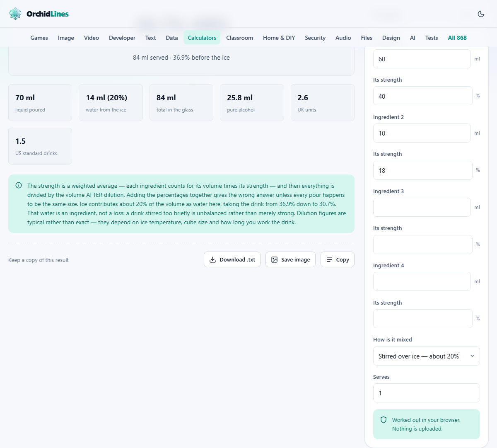
Task: Edit the Serves field
Action: [x=426, y=393]
